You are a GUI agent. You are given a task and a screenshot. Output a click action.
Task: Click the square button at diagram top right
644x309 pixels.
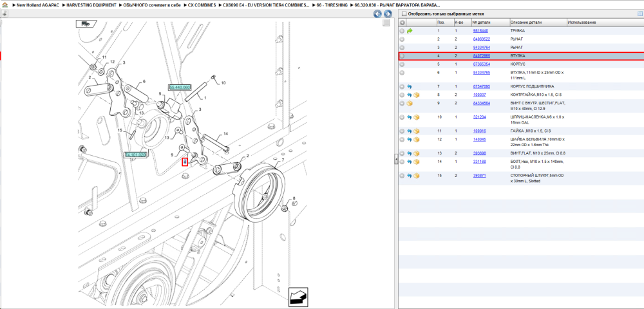click(x=386, y=23)
